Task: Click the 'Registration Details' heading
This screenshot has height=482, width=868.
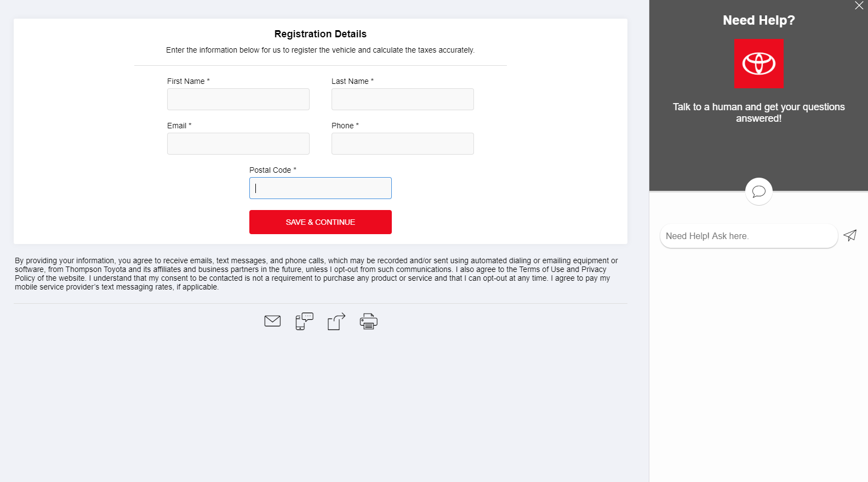Action: (321, 34)
